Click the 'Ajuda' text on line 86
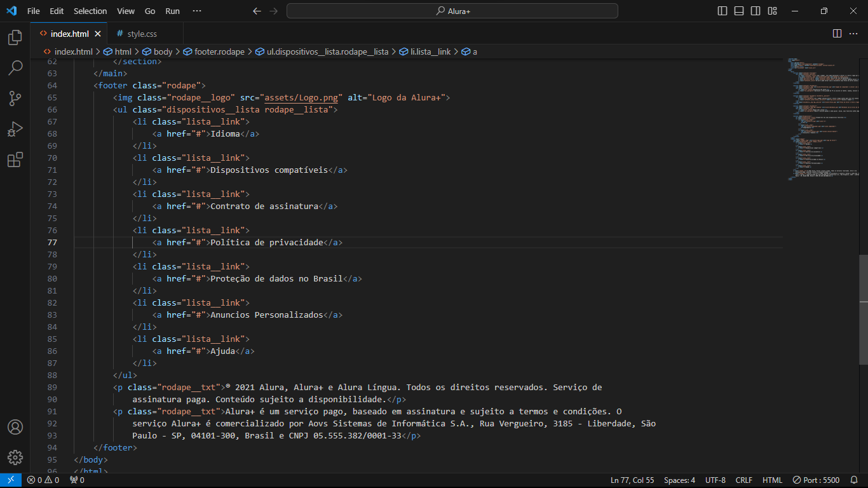868x488 pixels. (x=223, y=351)
